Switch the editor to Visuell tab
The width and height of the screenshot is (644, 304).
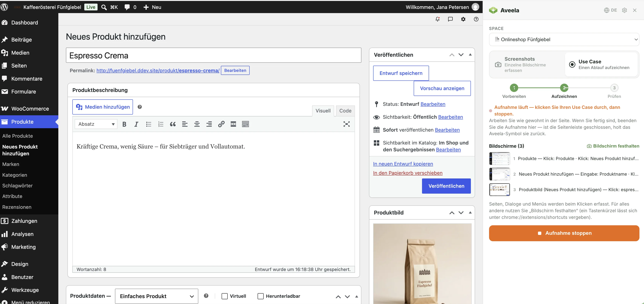pyautogui.click(x=323, y=111)
